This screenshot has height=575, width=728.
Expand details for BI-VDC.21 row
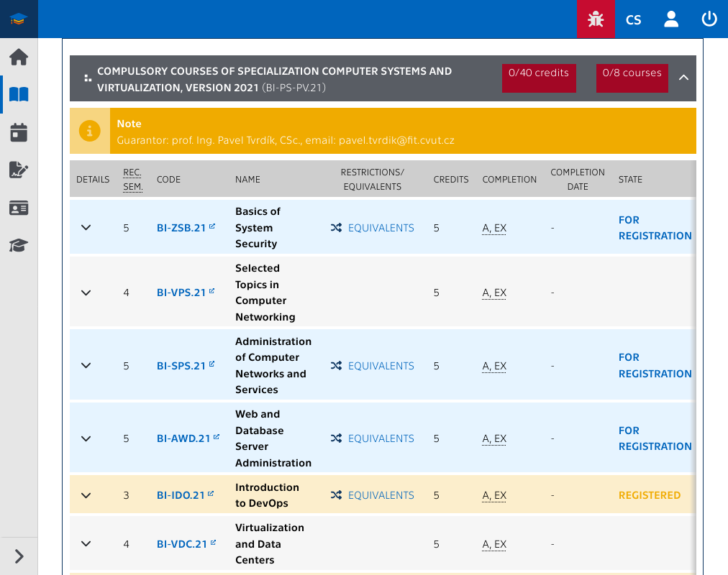(86, 544)
